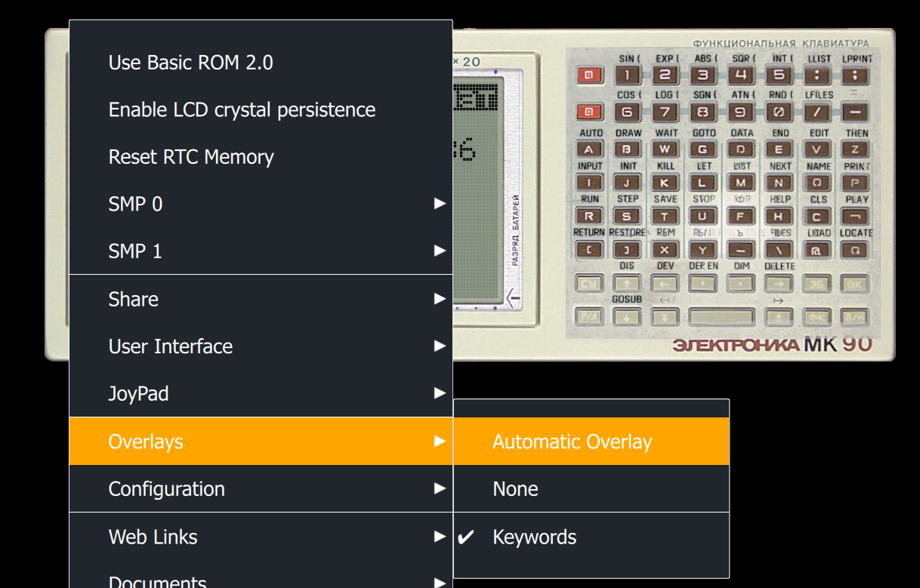Expand the SMP 0 submenu

click(x=261, y=205)
